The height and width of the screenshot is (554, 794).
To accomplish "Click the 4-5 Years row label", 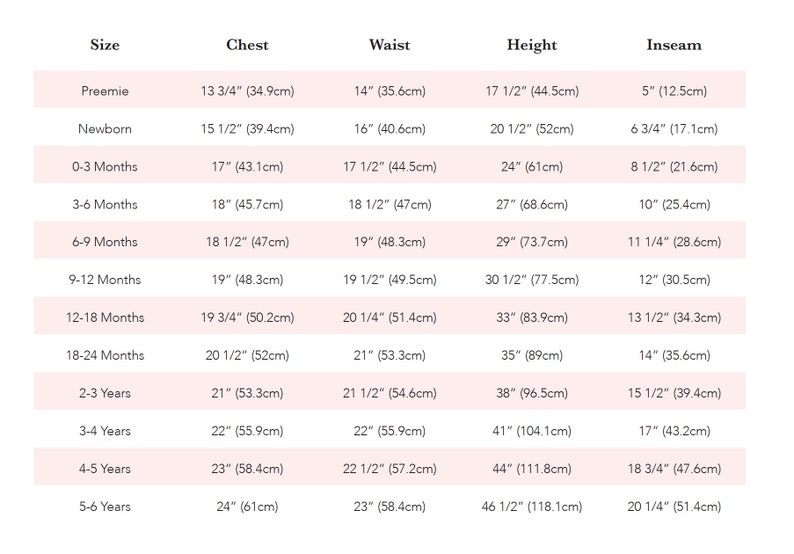I will [105, 469].
